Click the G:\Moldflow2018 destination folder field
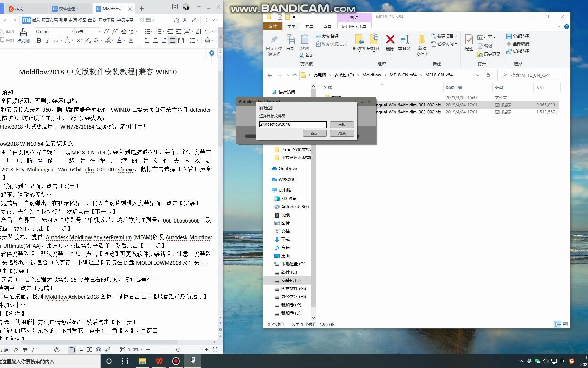588x368 pixels. point(292,125)
